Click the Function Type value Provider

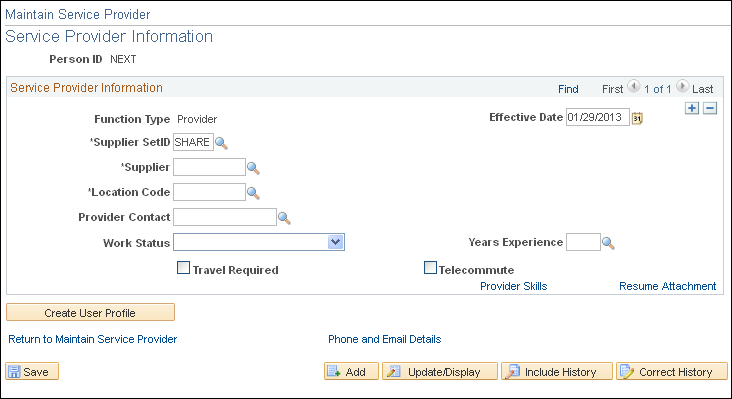197,119
